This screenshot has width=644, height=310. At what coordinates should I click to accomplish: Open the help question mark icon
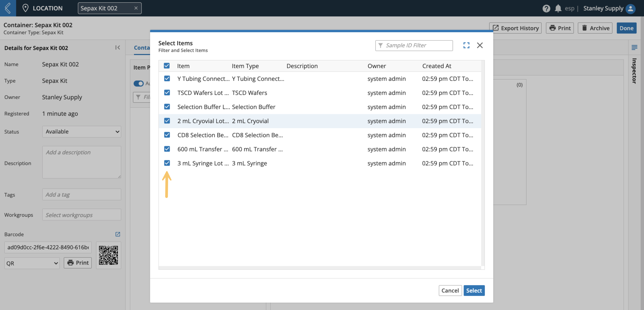click(x=546, y=8)
